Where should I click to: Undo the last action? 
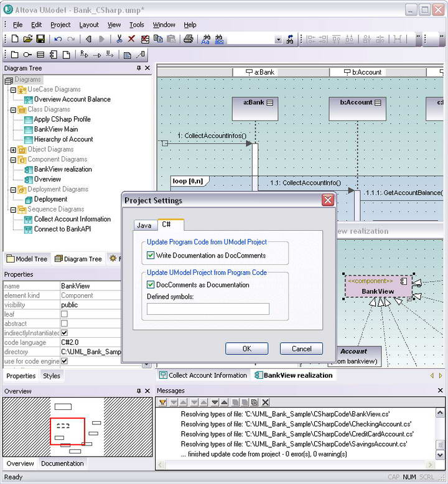tap(58, 39)
